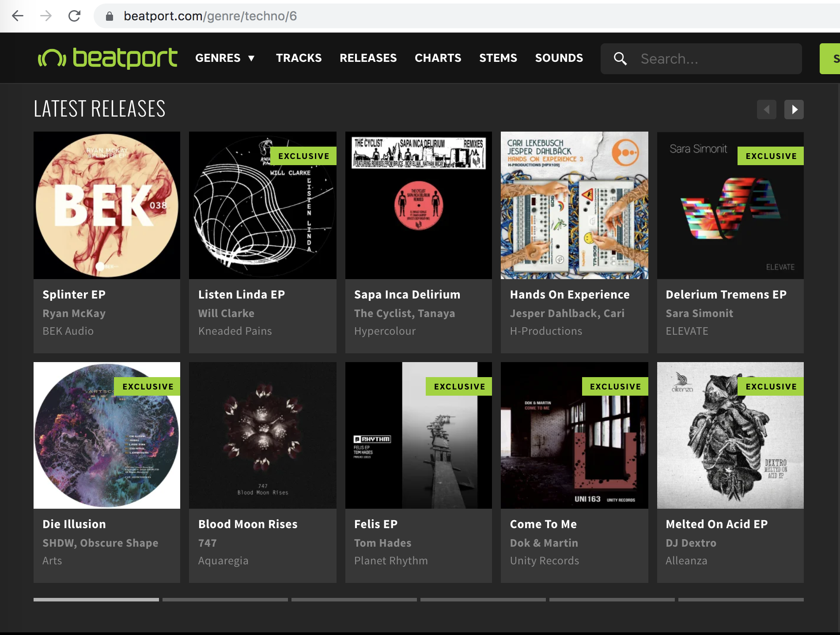
Task: Open artist Ryan McKay
Action: (x=74, y=314)
